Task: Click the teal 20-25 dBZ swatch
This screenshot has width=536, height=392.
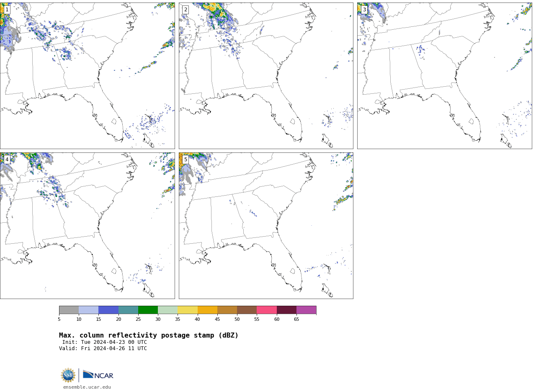Action: [x=128, y=310]
